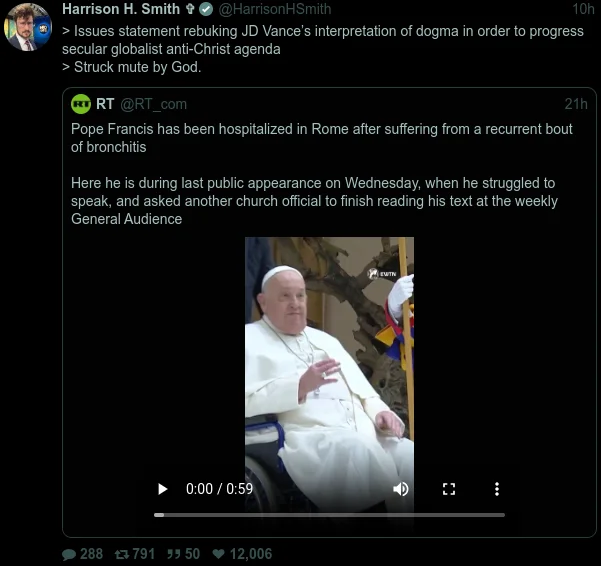Mute the video volume
This screenshot has width=601, height=566.
(401, 489)
